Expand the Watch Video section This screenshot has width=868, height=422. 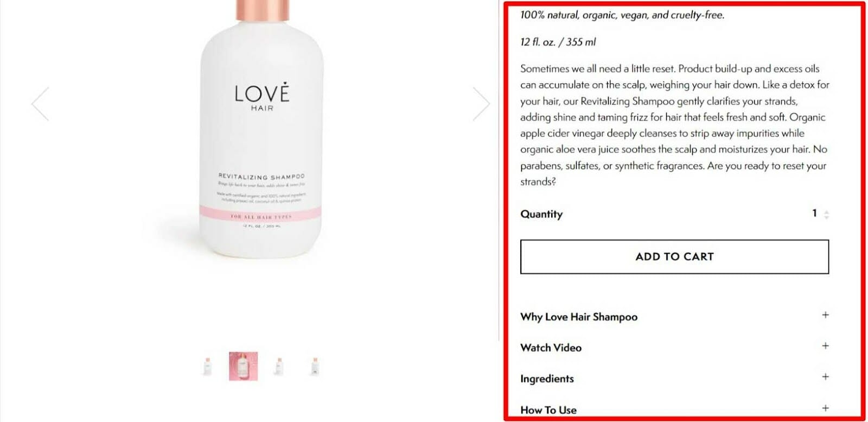click(x=674, y=348)
